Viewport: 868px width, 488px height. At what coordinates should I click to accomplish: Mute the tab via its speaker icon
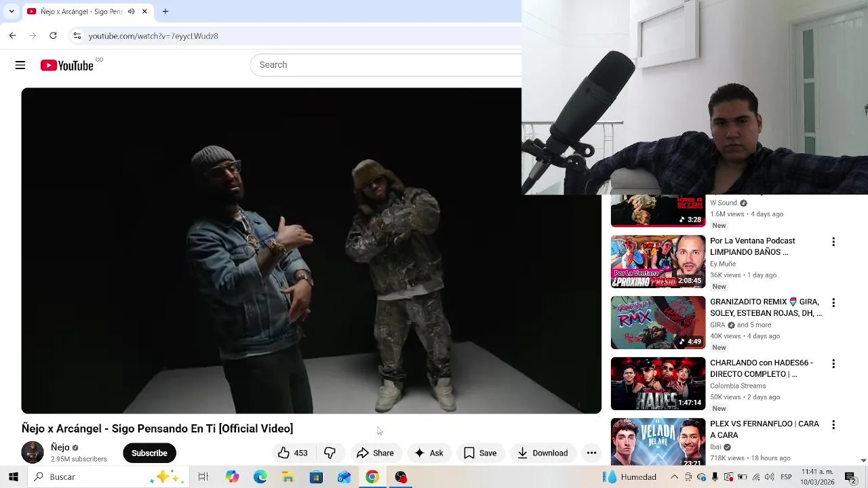[x=131, y=12]
